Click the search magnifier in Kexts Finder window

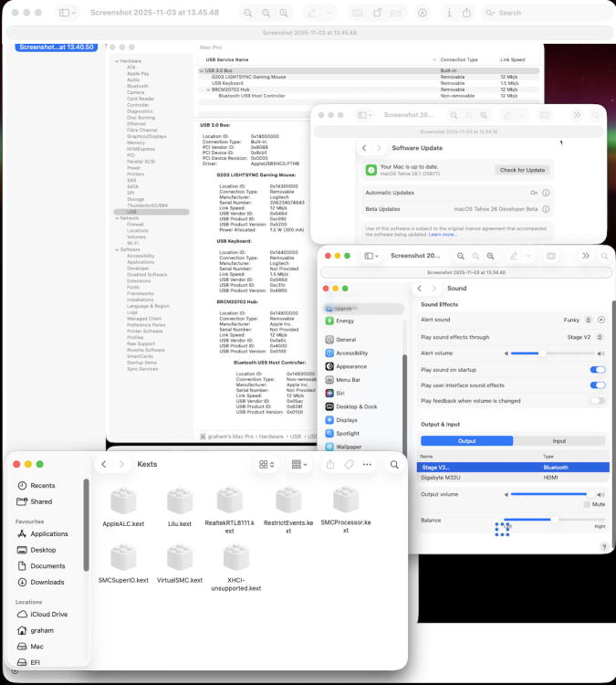(394, 464)
